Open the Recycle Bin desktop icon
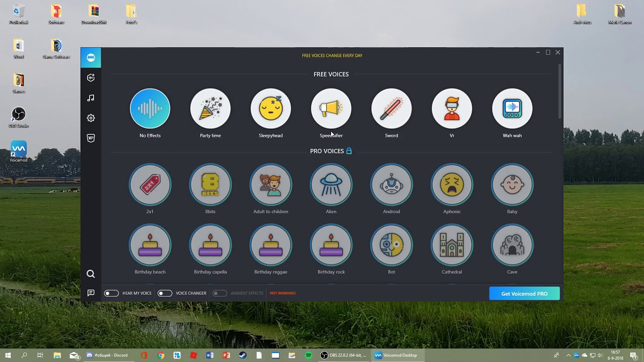Image resolution: width=644 pixels, height=362 pixels. [19, 14]
